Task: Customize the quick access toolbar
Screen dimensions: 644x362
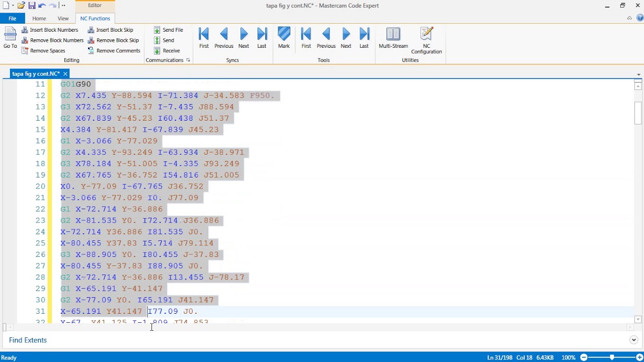Action: (63, 6)
